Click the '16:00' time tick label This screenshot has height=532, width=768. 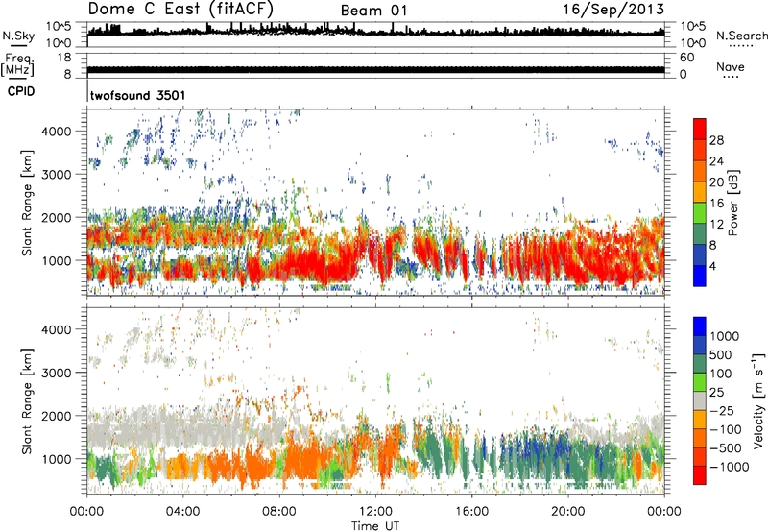click(x=471, y=512)
